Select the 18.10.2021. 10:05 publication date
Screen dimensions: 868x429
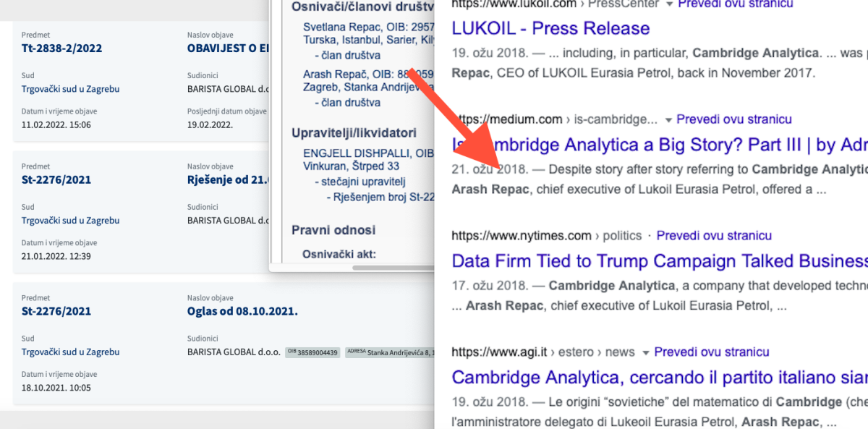coord(56,387)
